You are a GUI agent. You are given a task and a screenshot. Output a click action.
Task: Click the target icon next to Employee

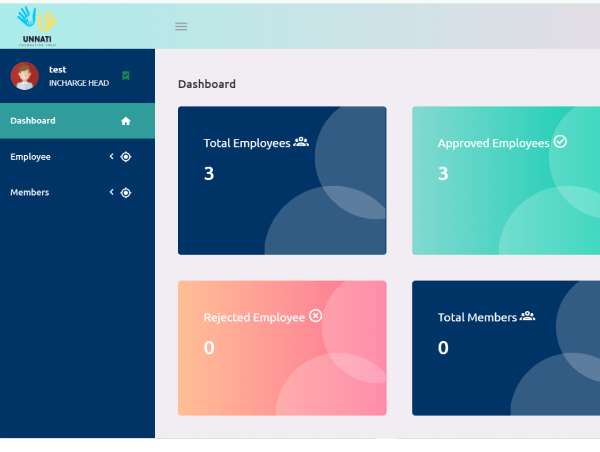point(126,157)
